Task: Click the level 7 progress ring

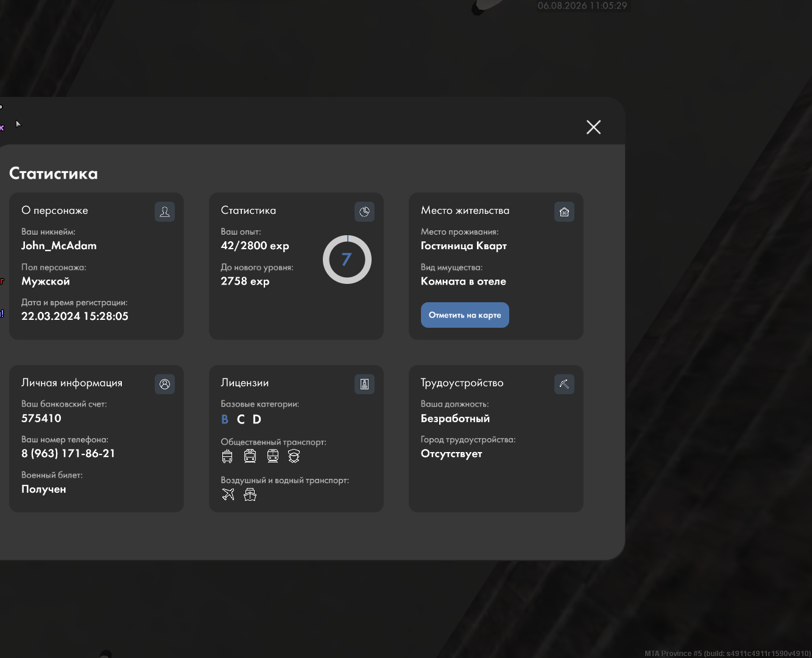Action: click(x=347, y=260)
